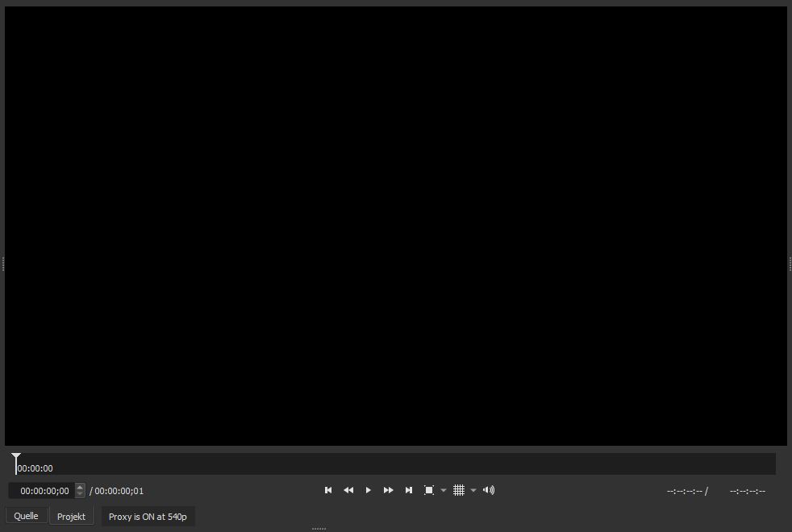Open the zoom level dropdown arrow
This screenshot has height=532, width=792.
444,490
